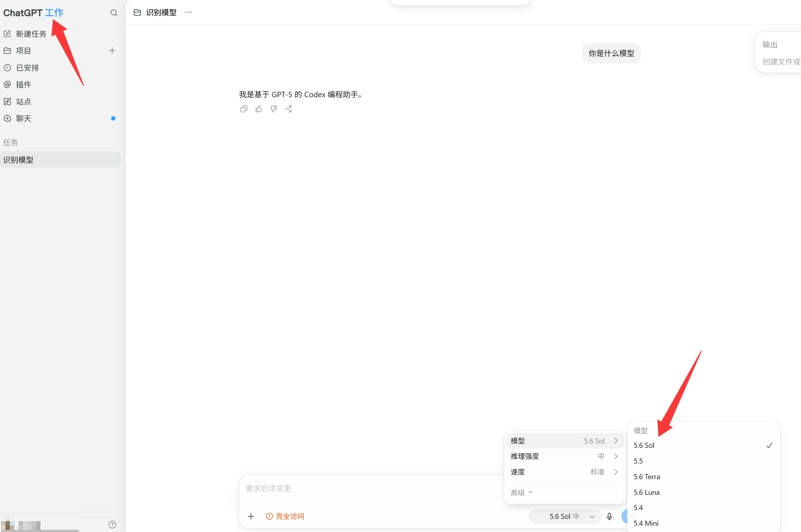The height and width of the screenshot is (532, 801).
Task: Click the 任务 section label
Action: point(11,142)
